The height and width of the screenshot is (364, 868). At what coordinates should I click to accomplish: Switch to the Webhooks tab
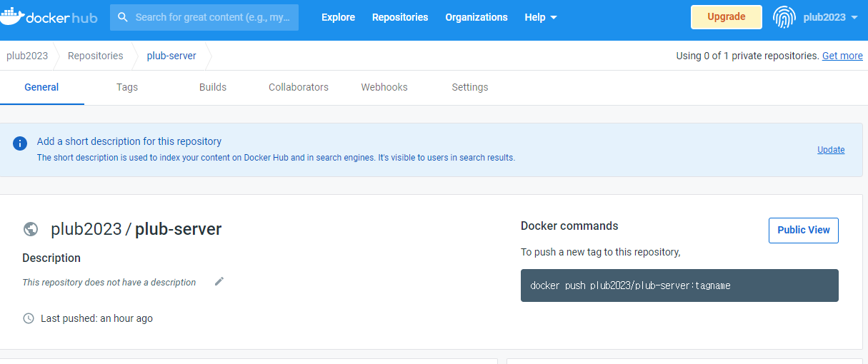pyautogui.click(x=384, y=87)
